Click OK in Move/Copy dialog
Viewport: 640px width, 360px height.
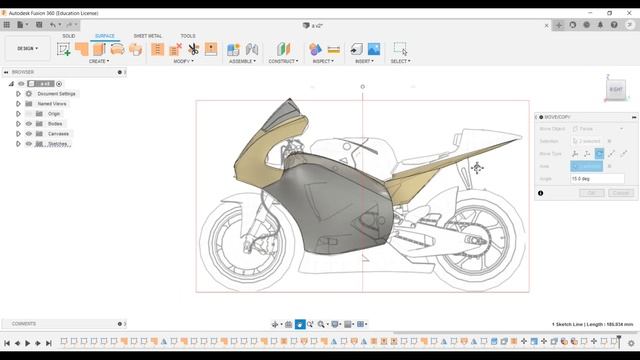591,193
